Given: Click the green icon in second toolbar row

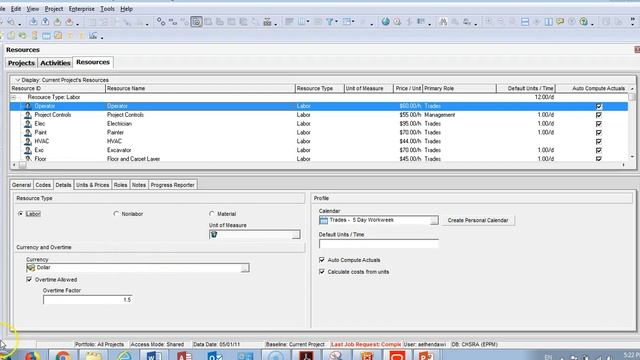Looking at the screenshot, I should (x=22, y=36).
